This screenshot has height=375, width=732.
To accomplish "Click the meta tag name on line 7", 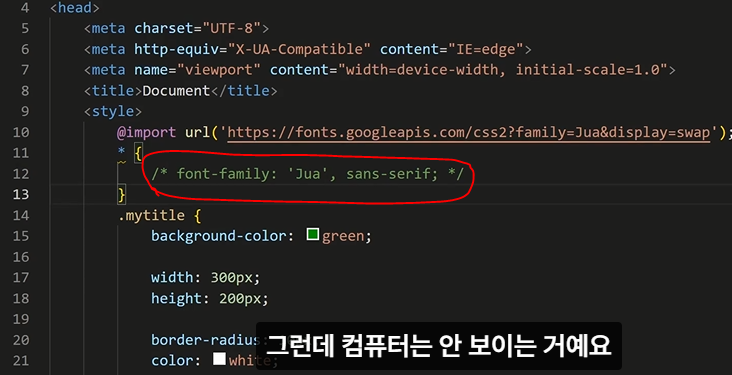I will point(108,70).
